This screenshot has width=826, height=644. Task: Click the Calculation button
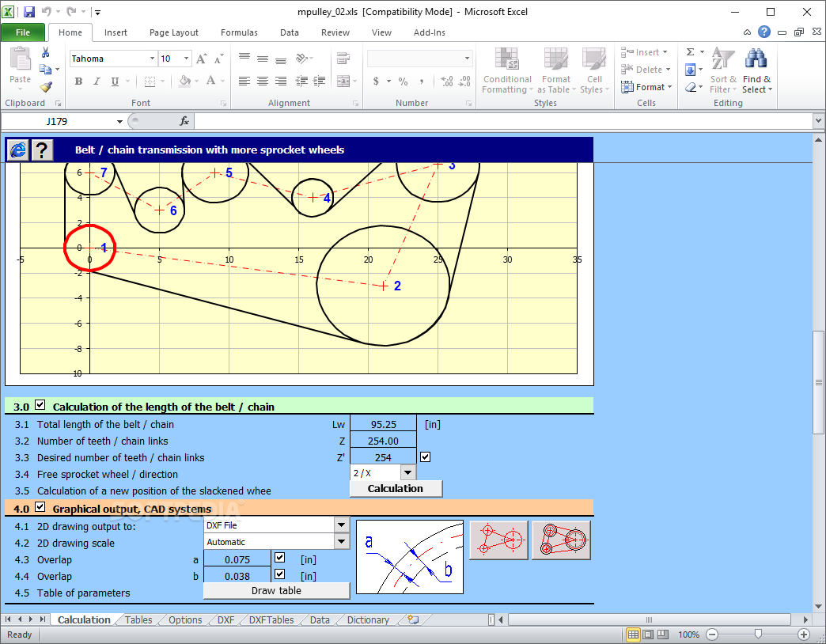[396, 489]
